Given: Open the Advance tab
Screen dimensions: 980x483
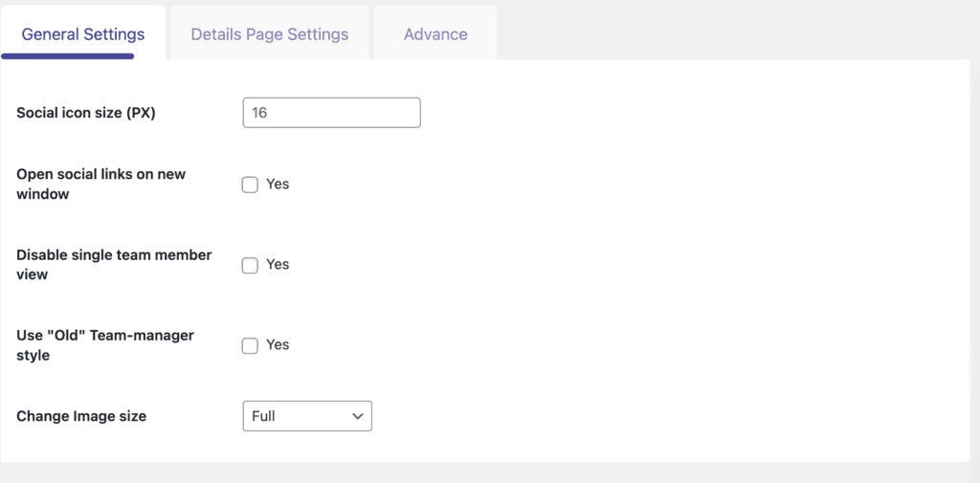Looking at the screenshot, I should [435, 33].
